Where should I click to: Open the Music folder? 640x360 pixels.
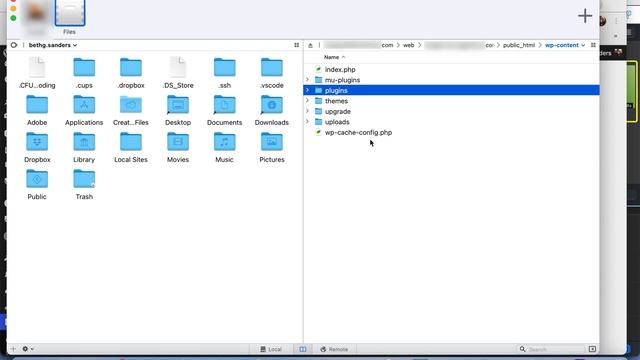pyautogui.click(x=224, y=142)
